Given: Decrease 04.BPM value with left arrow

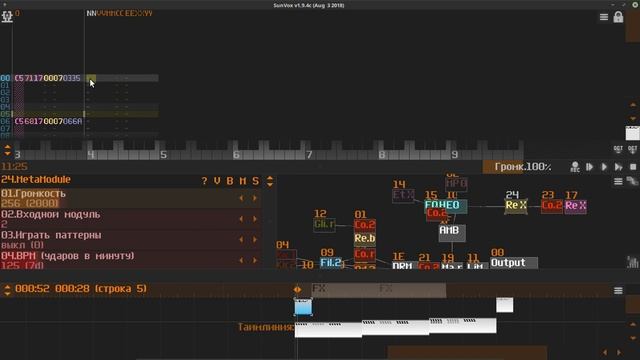Looking at the screenshot, I should pos(241,260).
